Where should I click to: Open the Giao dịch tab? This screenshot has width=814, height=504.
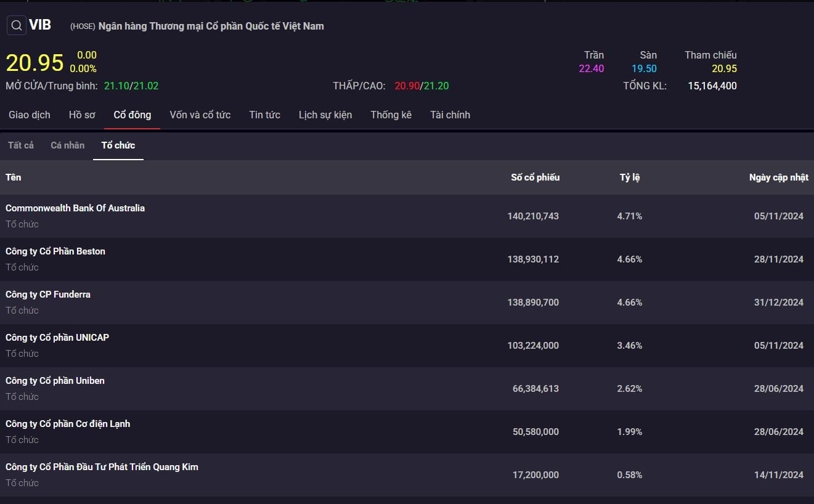click(30, 115)
